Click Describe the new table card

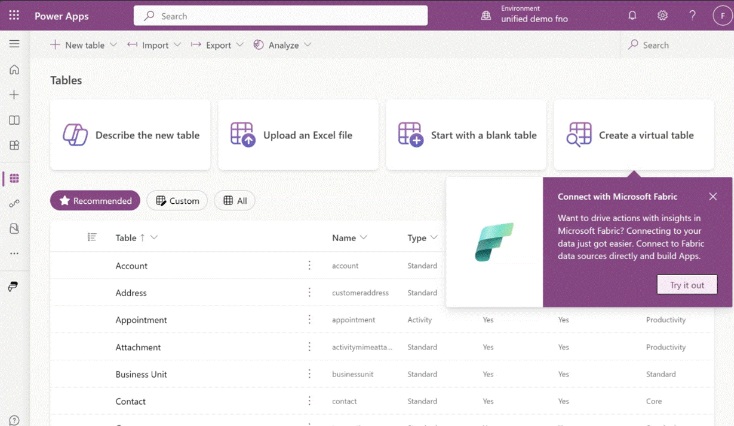pos(130,135)
